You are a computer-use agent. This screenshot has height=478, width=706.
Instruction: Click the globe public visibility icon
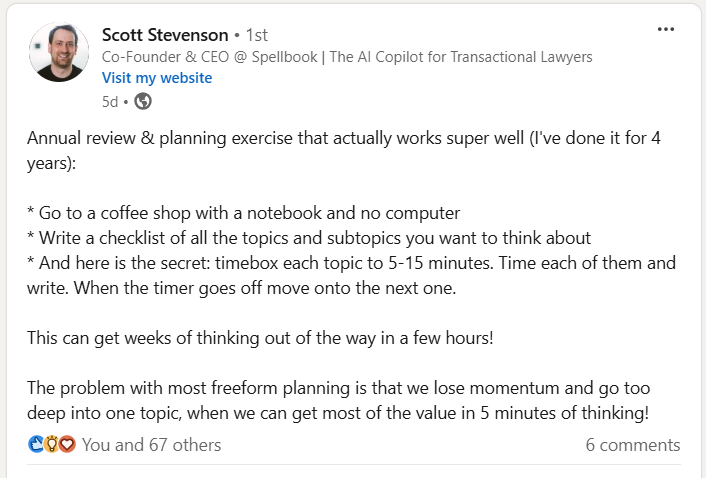(143, 101)
